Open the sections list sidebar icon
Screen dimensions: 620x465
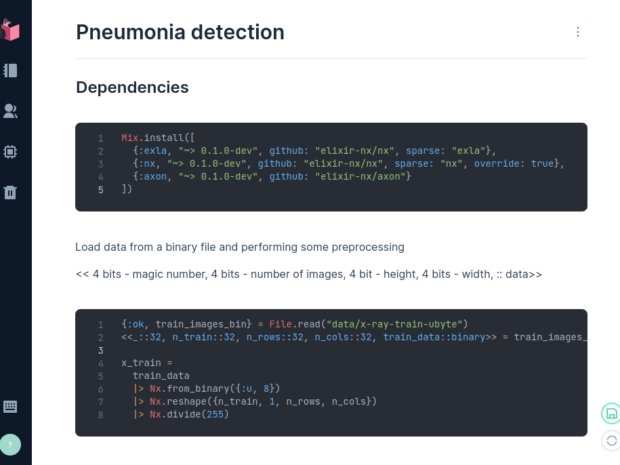click(10, 71)
